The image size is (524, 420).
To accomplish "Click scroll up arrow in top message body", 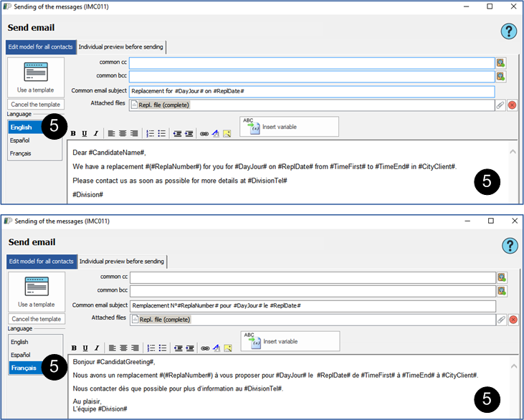I will coord(513,152).
